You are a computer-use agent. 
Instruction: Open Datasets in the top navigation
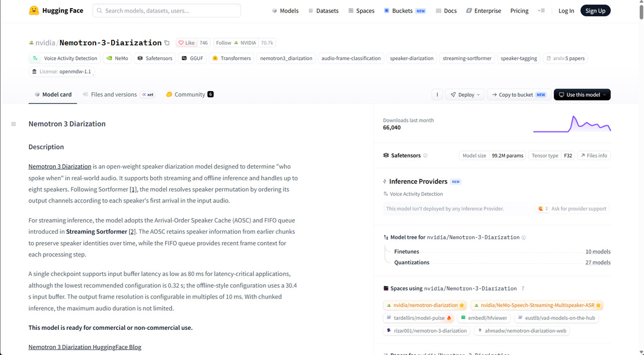click(x=323, y=11)
